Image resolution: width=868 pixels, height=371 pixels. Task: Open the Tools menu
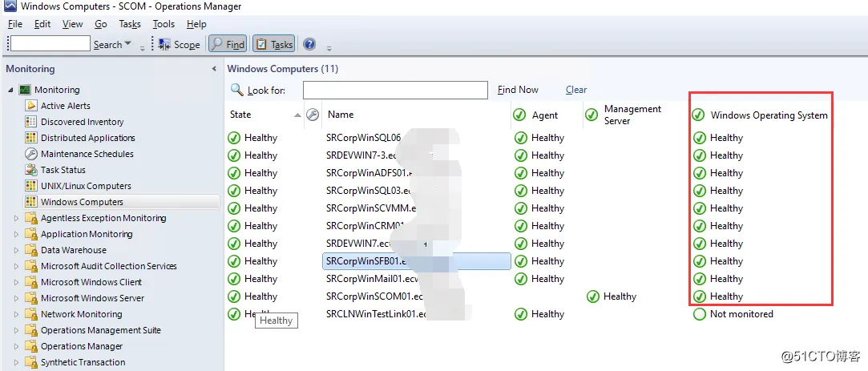pos(164,24)
